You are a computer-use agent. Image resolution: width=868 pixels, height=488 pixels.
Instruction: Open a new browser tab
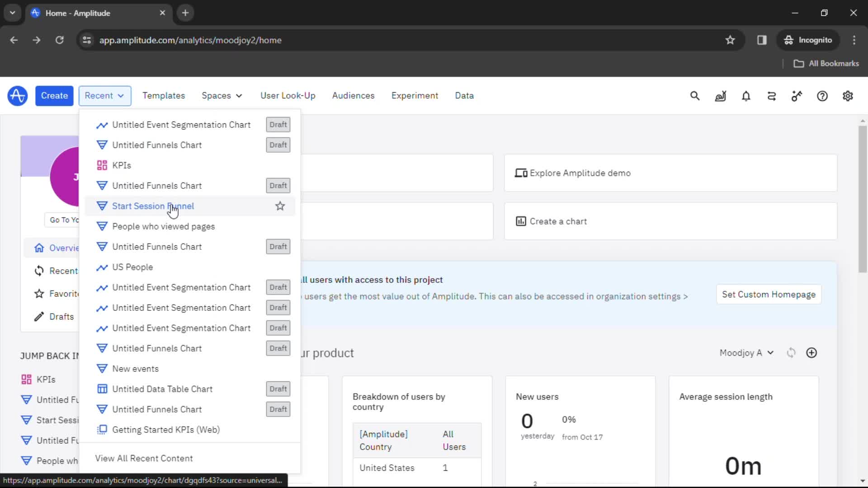185,13
